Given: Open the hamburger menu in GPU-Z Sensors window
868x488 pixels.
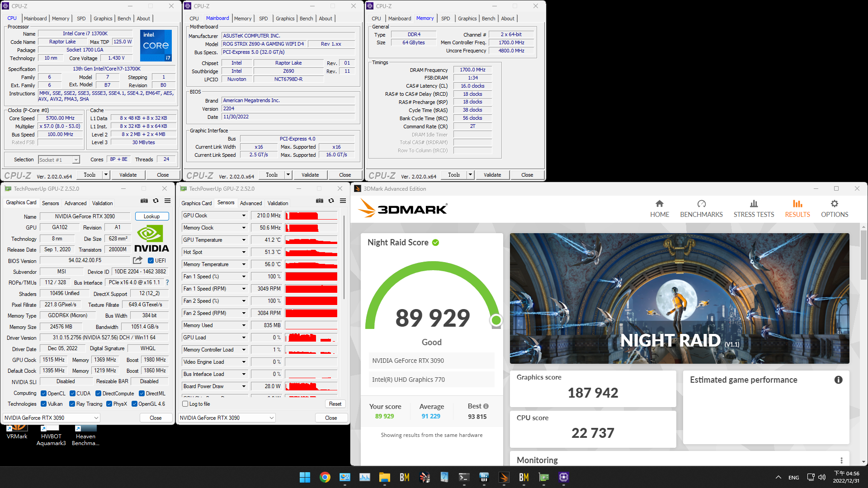Looking at the screenshot, I should point(343,201).
